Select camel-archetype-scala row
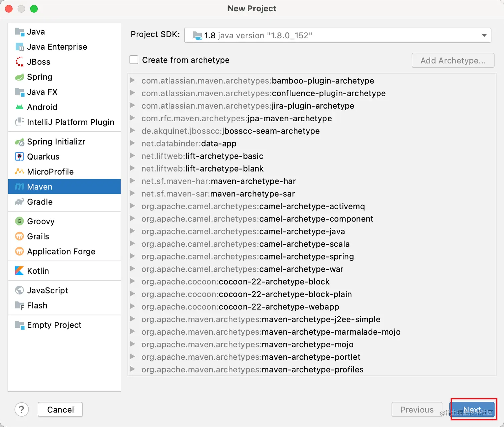 [x=312, y=244]
